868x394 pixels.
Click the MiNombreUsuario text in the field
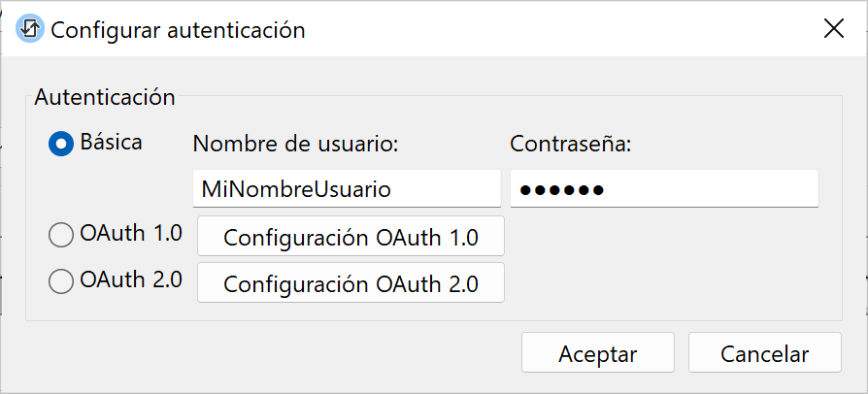point(296,189)
